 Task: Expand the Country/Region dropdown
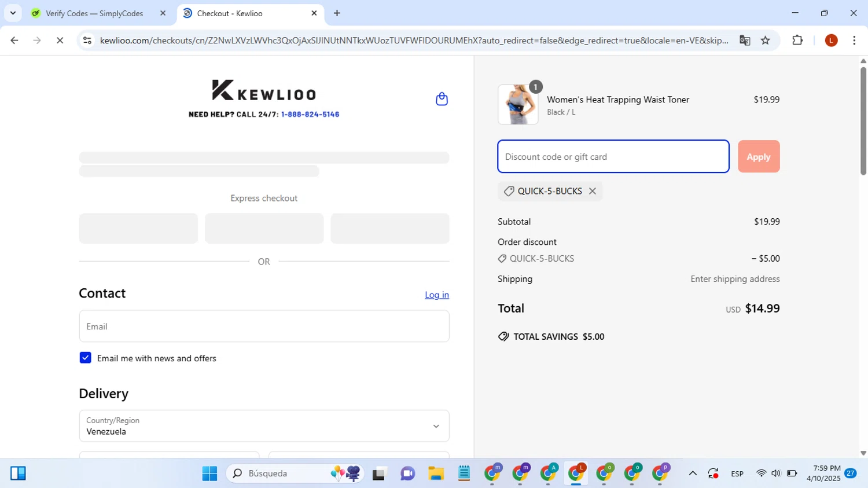coord(264,426)
